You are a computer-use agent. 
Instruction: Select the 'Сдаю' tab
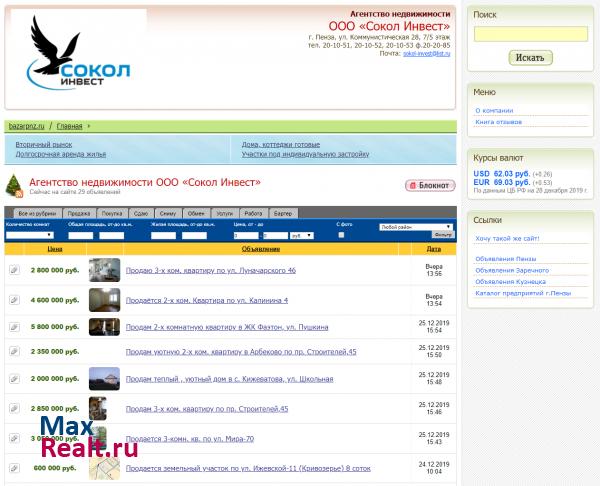pyautogui.click(x=141, y=213)
